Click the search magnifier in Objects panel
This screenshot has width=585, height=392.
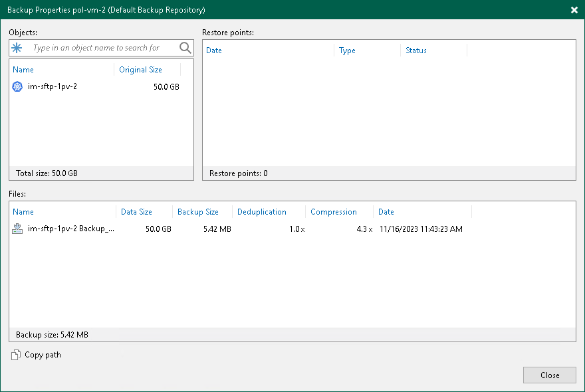[x=185, y=48]
